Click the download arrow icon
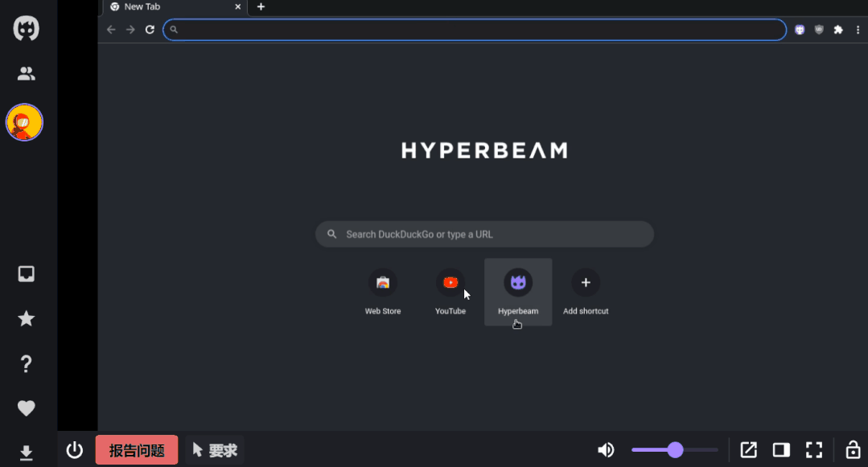 coord(26,453)
